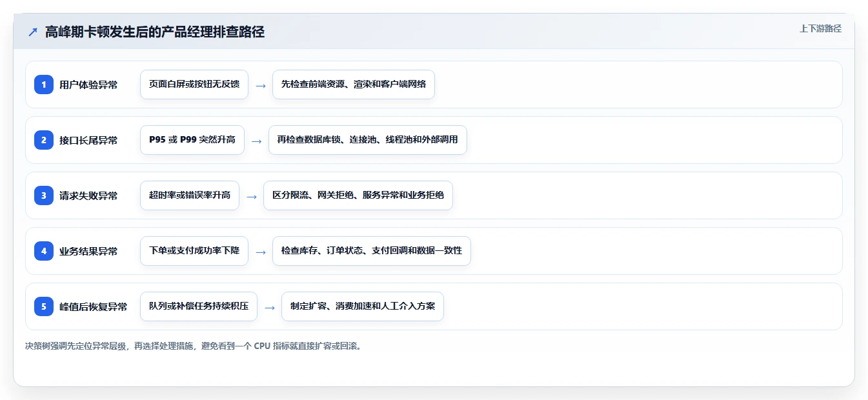Click the footnote text starting with 决策树强调
This screenshot has height=400, width=868.
coord(194,346)
